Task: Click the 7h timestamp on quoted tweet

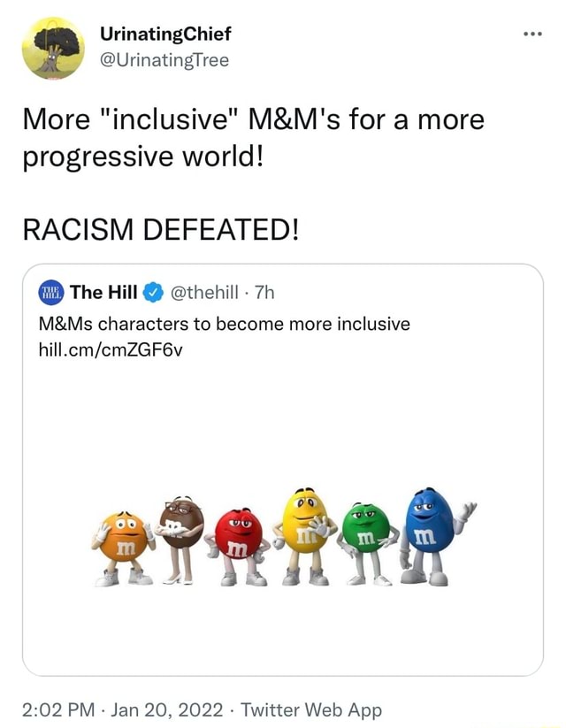Action: (265, 292)
